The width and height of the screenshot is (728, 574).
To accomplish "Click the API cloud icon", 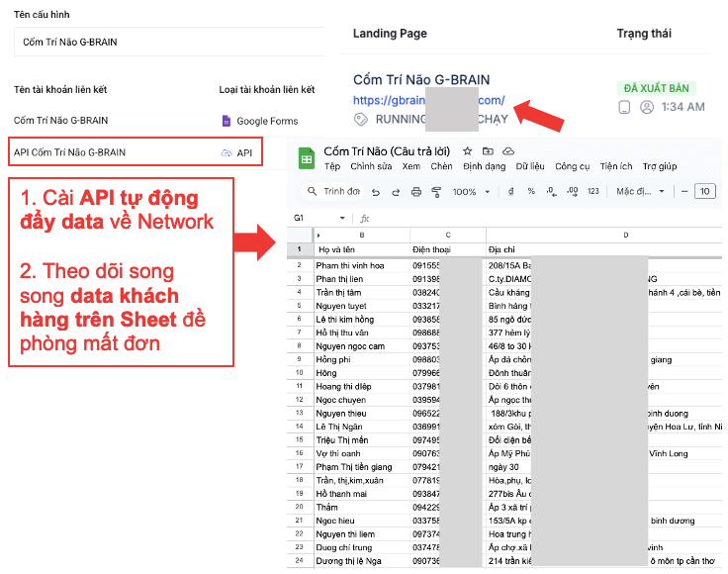I will tap(227, 152).
